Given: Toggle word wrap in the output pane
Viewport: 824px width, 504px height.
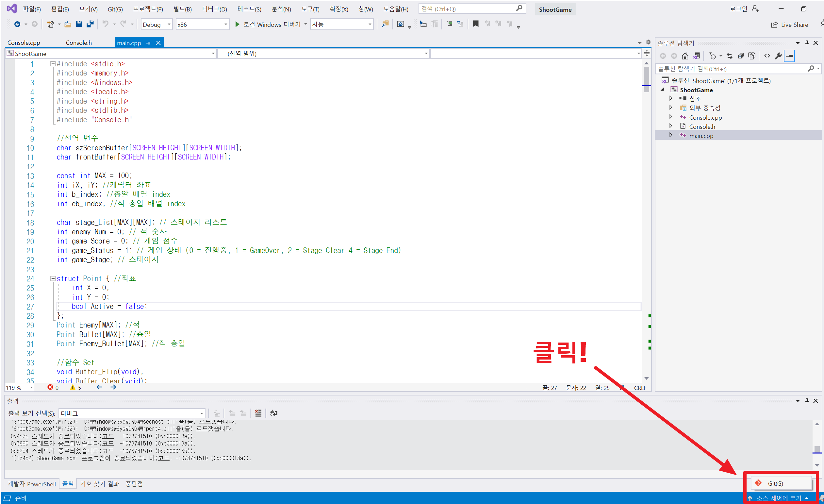Looking at the screenshot, I should pyautogui.click(x=273, y=413).
